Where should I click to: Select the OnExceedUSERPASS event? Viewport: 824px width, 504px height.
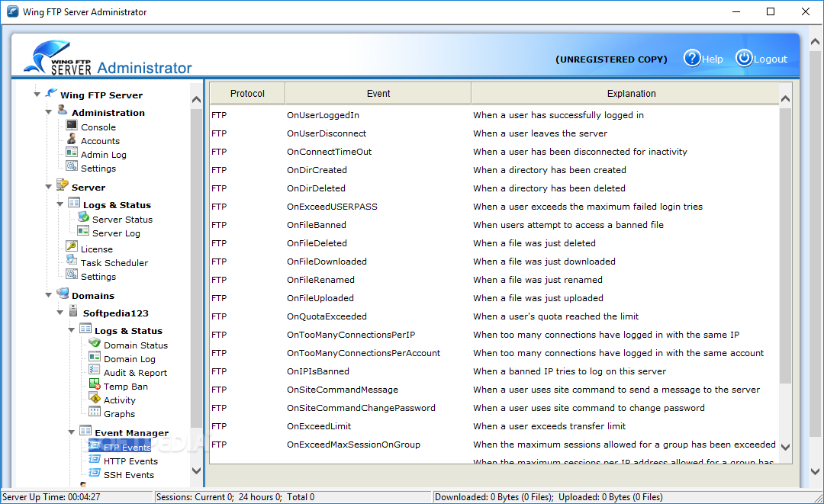click(494, 207)
